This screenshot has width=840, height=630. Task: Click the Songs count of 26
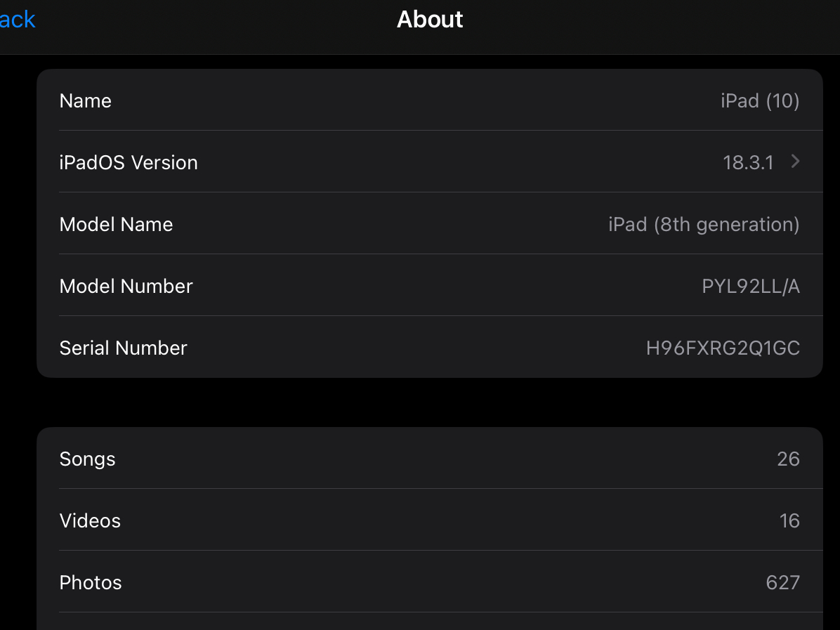point(788,459)
